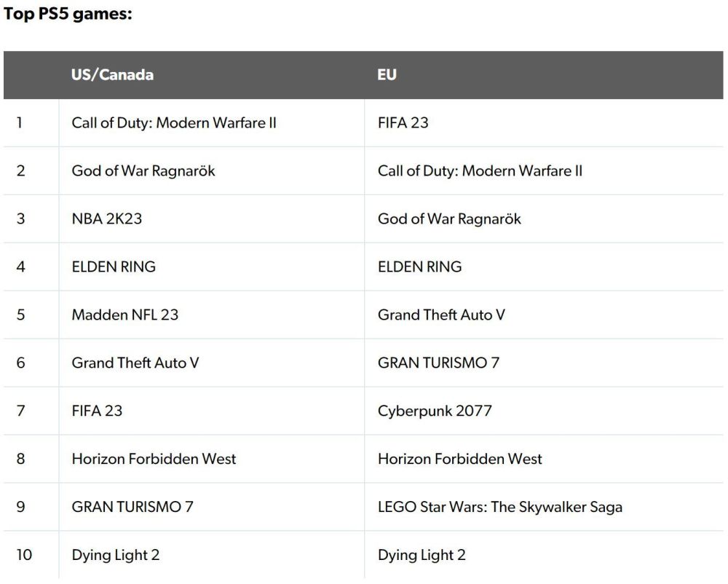
Task: Select Grand Theft Auto V in the EU column
Action: click(x=441, y=315)
